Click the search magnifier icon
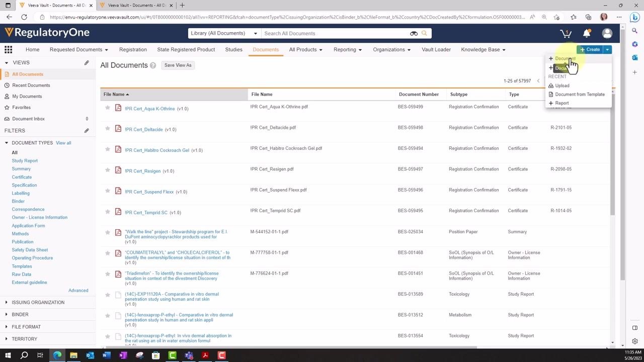The image size is (644, 362). click(424, 33)
